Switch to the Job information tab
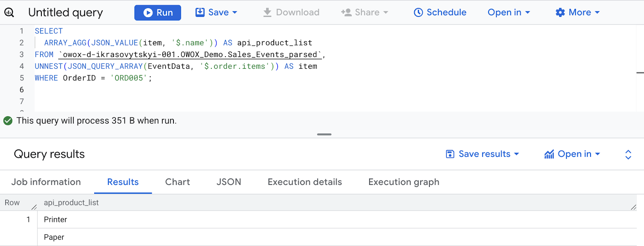 (x=46, y=182)
